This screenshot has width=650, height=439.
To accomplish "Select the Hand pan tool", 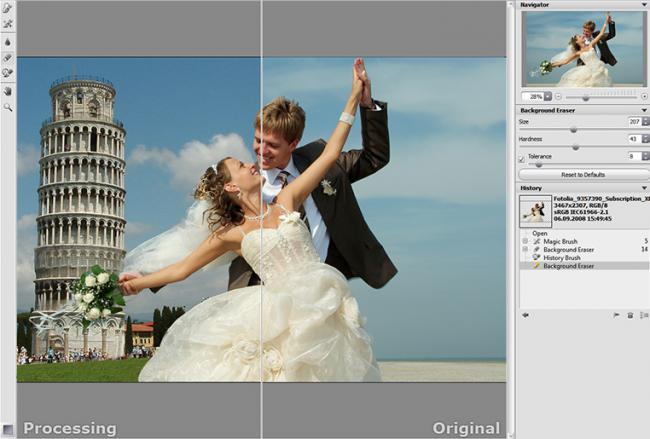I will (7, 91).
